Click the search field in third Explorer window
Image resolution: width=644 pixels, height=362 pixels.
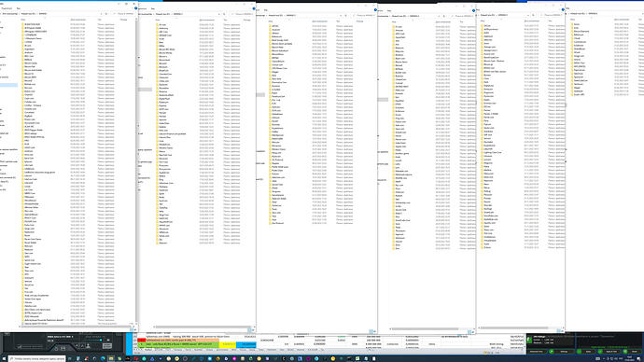364,16
